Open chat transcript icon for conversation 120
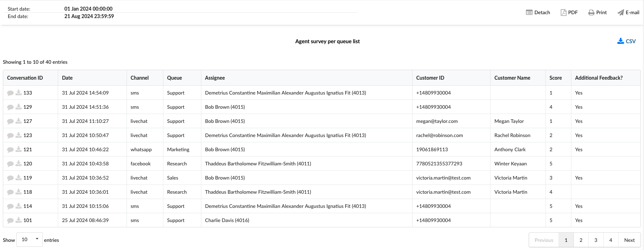Viewport: 644px width, 250px height. (10, 164)
